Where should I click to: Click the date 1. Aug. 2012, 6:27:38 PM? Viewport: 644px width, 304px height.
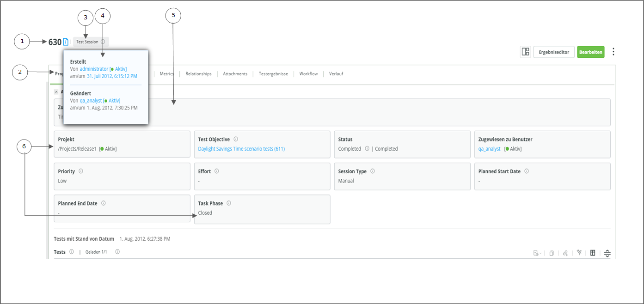tap(145, 239)
